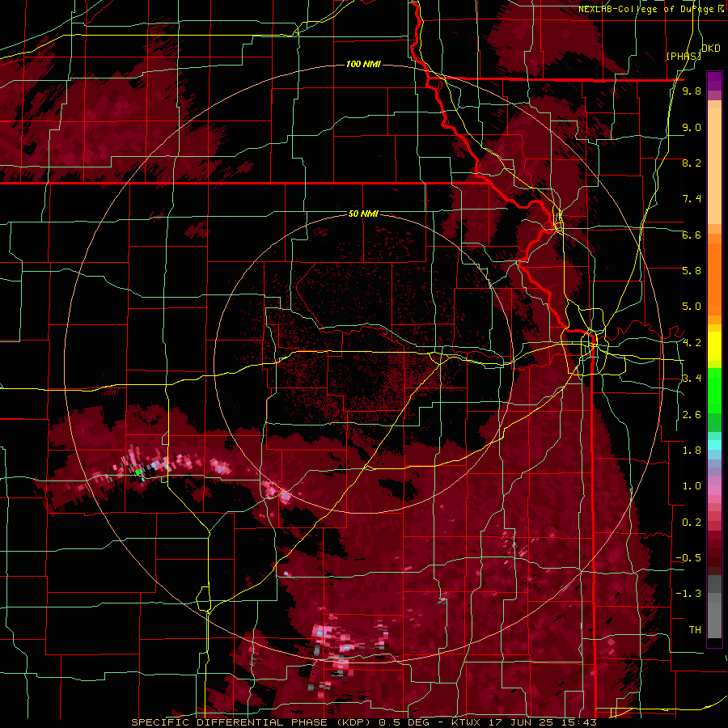Click the 5.8 value on the color scale
Image resolution: width=728 pixels, height=728 pixels.
692,271
